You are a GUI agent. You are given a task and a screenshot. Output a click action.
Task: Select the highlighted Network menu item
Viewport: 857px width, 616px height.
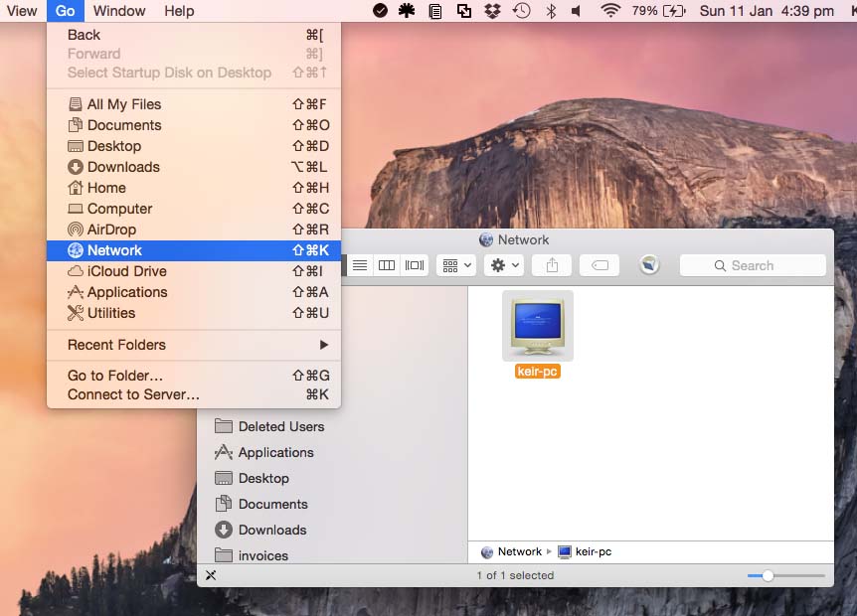coord(194,250)
